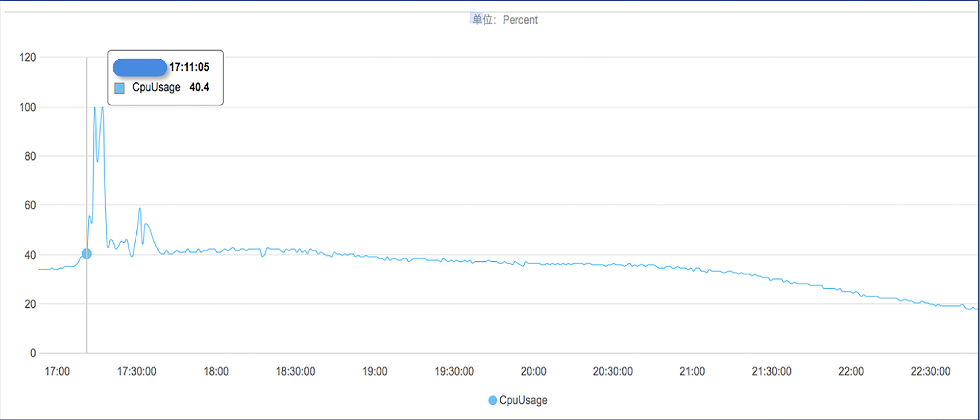This screenshot has height=420, width=980.
Task: Click the 17:00 x-axis time label
Action: point(57,371)
